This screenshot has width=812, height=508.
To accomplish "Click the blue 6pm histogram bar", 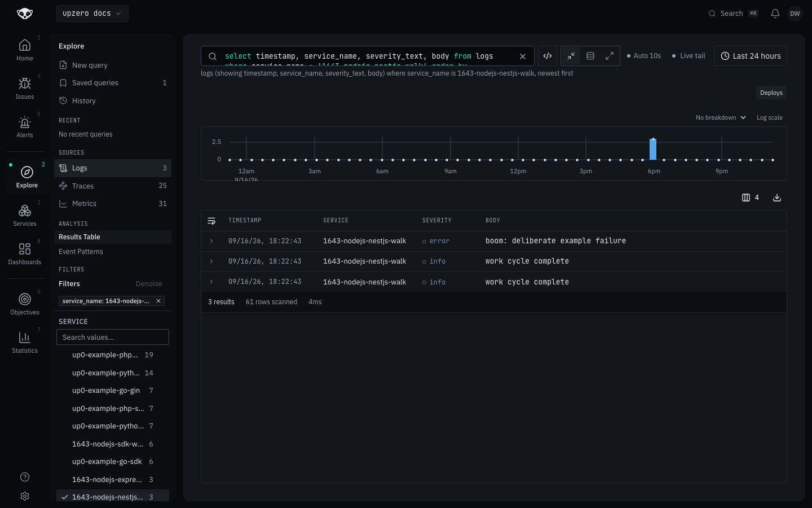I will (x=653, y=150).
